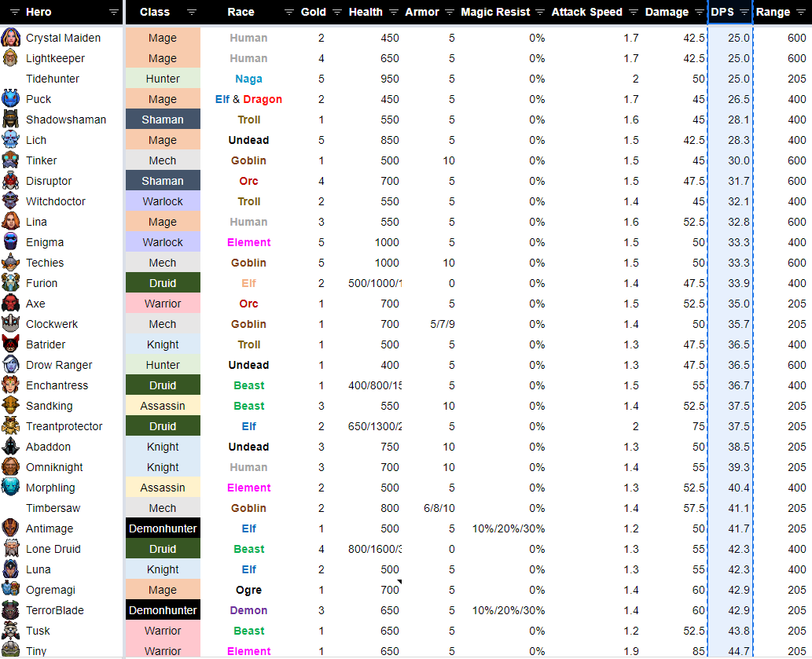Viewport: 812px width, 659px height.
Task: Click the TerrorBlade portrait icon
Action: 10,610
